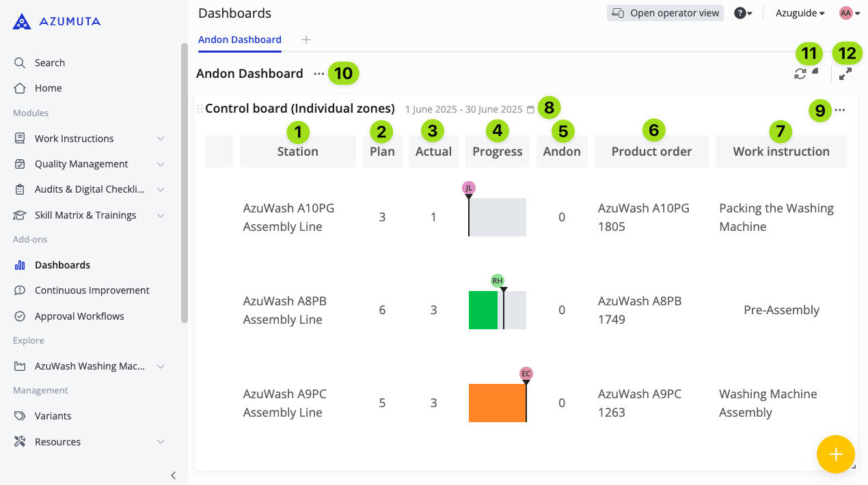Switch to the Andon Dashboard tab
The height and width of the screenshot is (485, 868).
[240, 40]
